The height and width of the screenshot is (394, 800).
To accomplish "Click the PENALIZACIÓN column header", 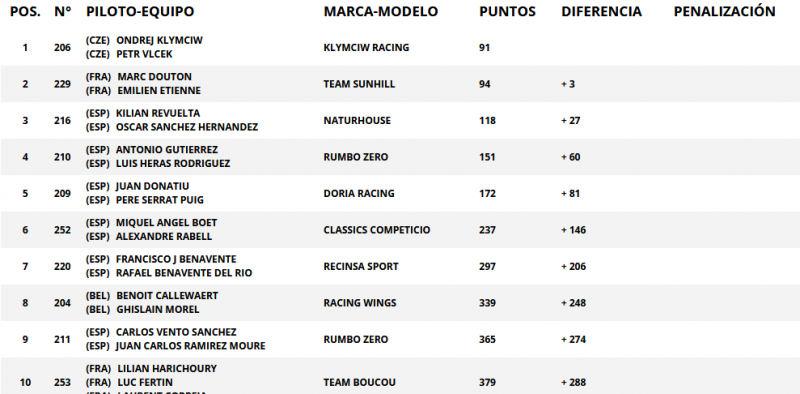I will pyautogui.click(x=724, y=12).
